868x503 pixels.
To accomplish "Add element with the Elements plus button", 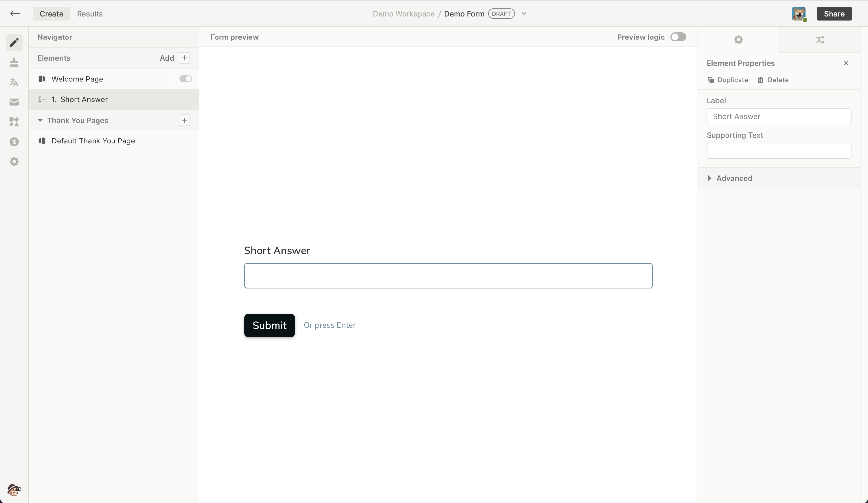I will click(185, 58).
